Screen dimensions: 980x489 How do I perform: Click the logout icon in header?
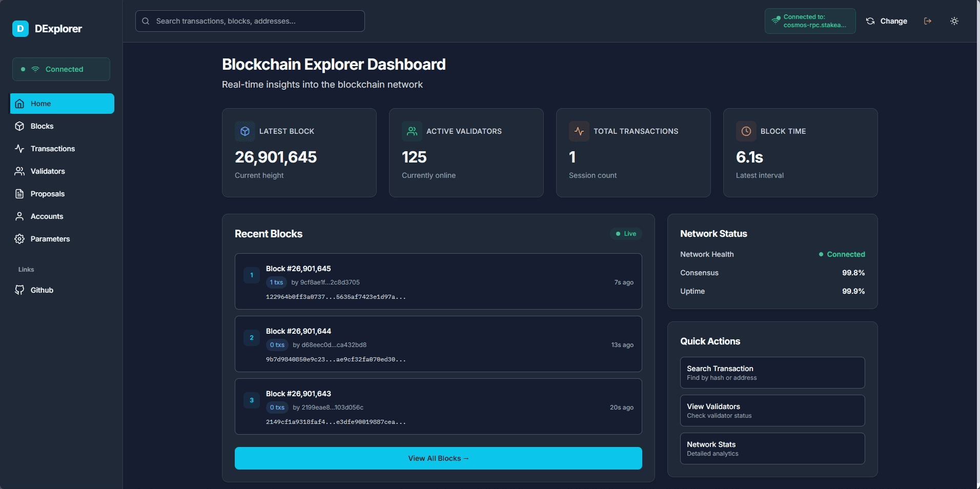point(927,21)
